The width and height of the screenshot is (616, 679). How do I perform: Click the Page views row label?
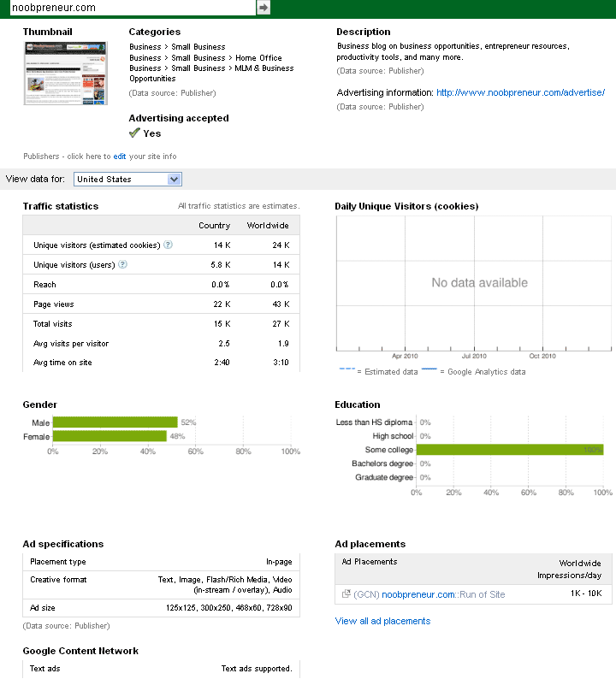[54, 304]
